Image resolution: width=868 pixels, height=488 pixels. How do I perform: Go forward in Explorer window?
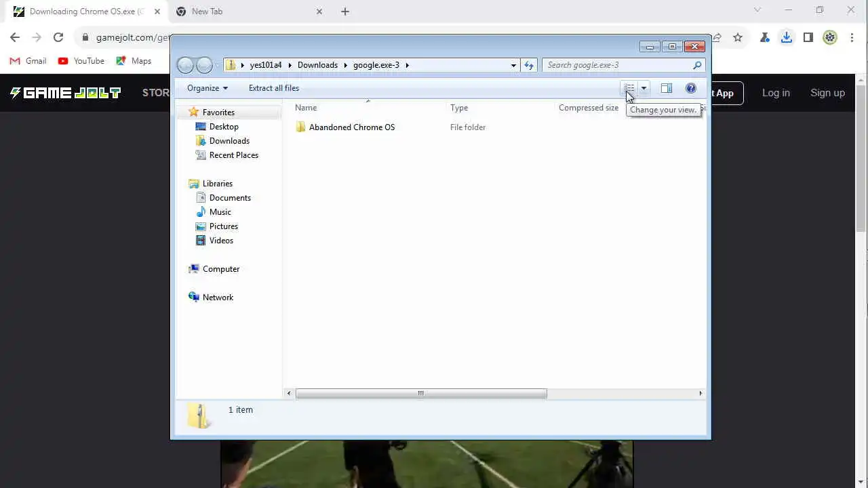[x=204, y=65]
